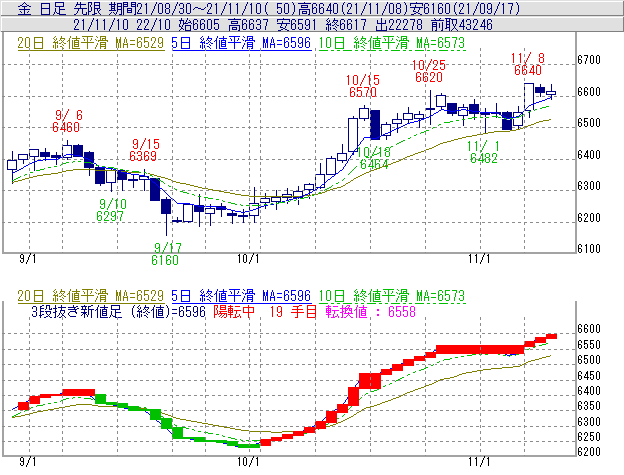Click the 転換値：6558 text

coord(370,311)
